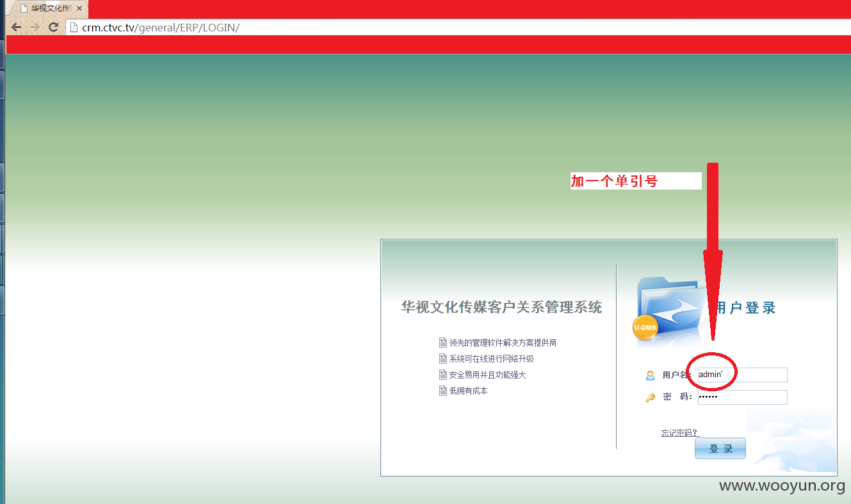Click the document icon next to 领先的管理软件解决方案提供商

442,343
